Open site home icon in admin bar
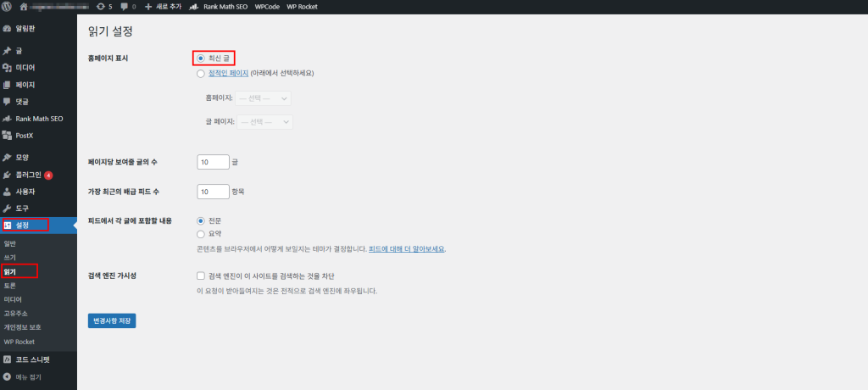The height and width of the screenshot is (390, 868). [23, 7]
